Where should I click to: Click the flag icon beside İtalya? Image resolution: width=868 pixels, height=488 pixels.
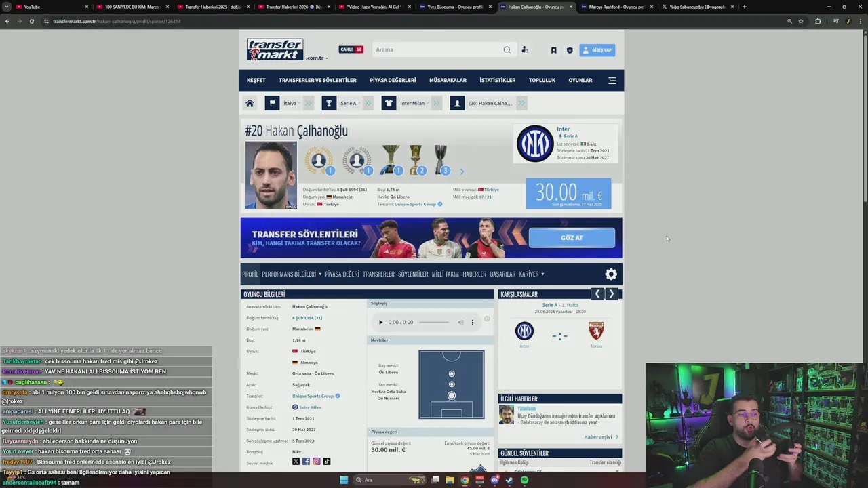(x=272, y=103)
